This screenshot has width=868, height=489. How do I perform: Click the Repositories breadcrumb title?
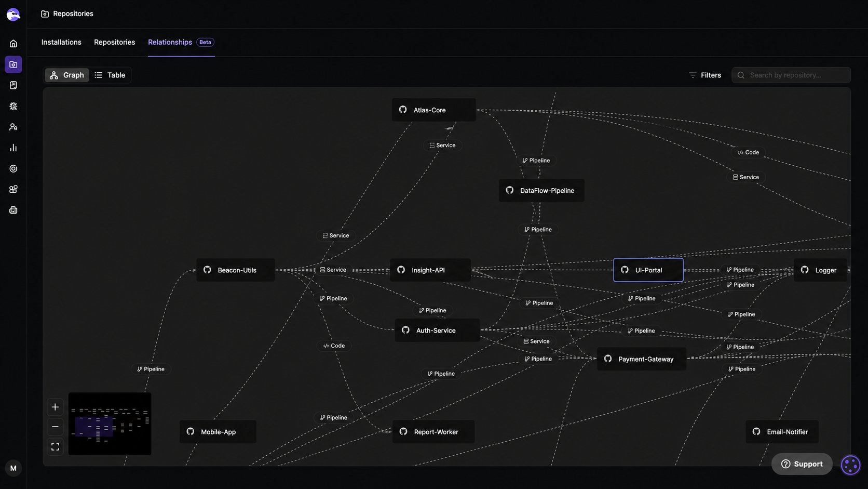(x=73, y=14)
